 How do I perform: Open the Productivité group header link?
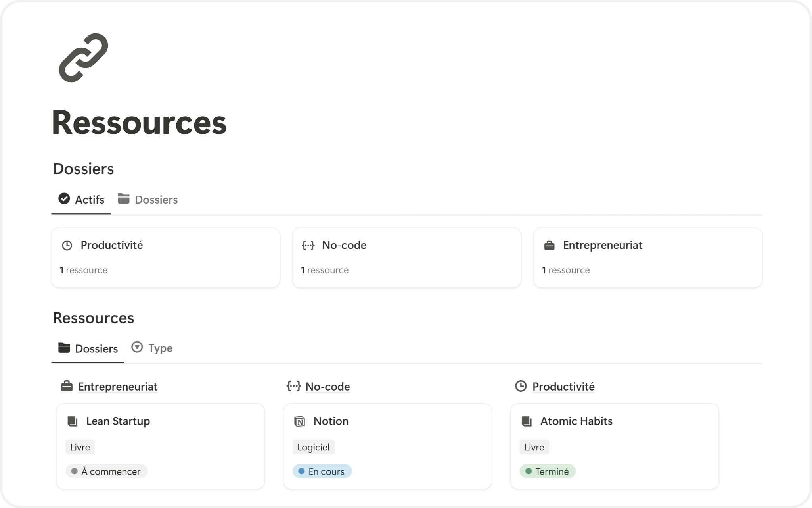[563, 387]
